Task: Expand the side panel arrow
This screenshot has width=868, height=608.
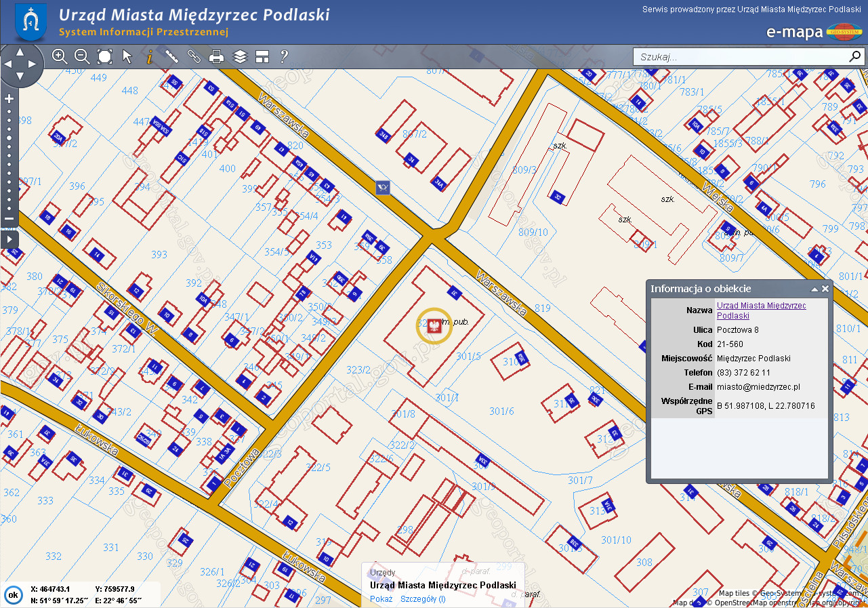Action: (9, 239)
